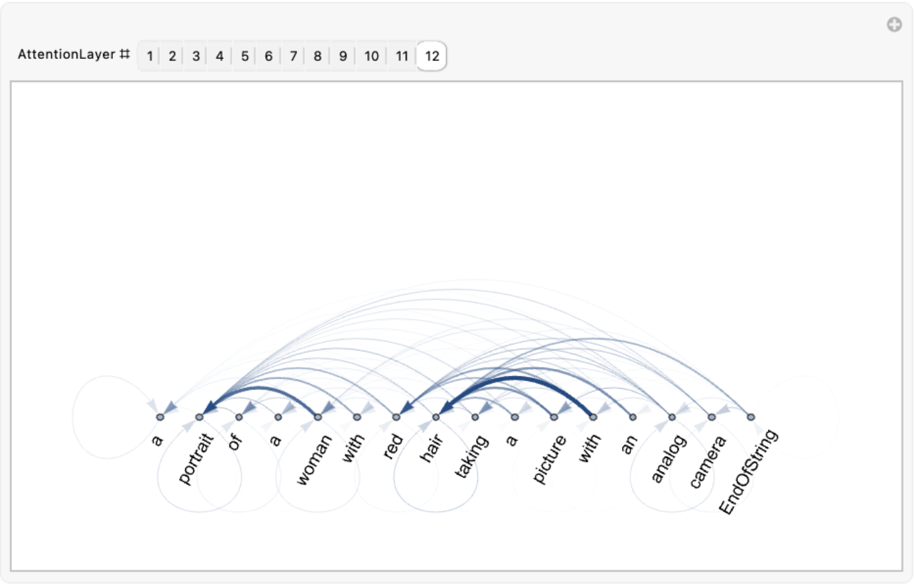Image resolution: width=914 pixels, height=588 pixels.
Task: Click the node above "hair" token
Action: tap(436, 417)
